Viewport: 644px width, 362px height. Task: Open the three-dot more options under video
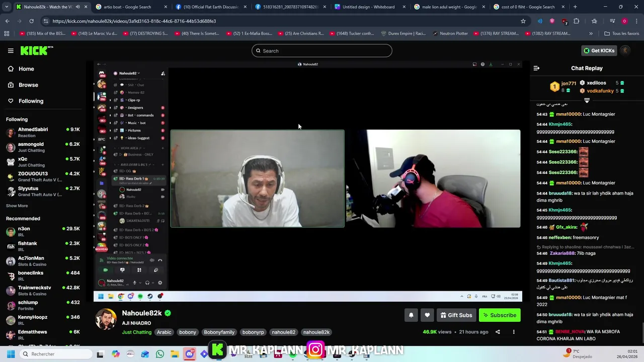pos(514,332)
